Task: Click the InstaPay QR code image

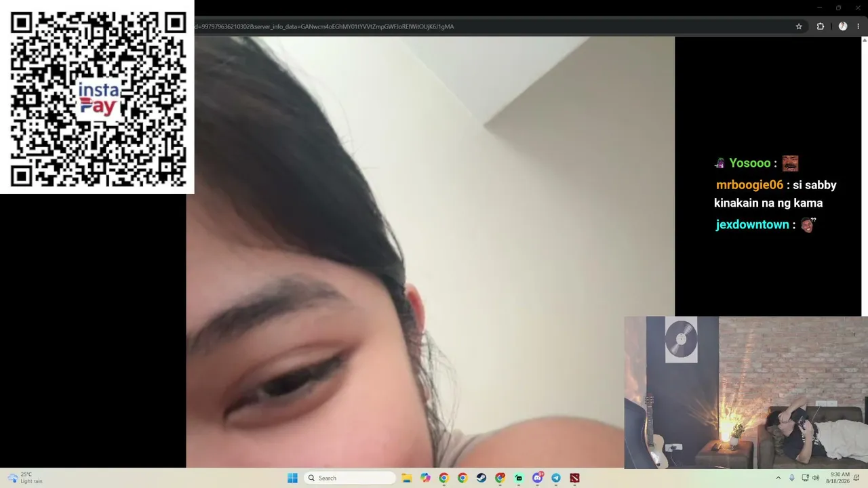Action: pos(98,98)
